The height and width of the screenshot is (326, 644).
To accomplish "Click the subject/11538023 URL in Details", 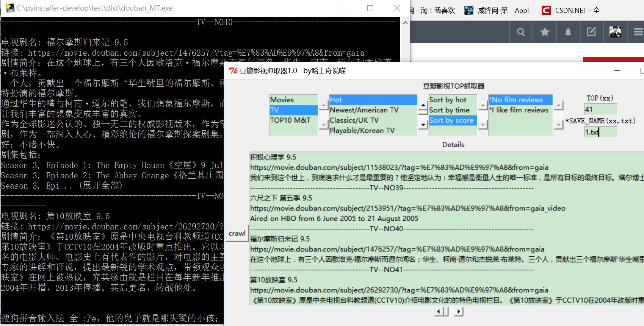I will tap(400, 167).
